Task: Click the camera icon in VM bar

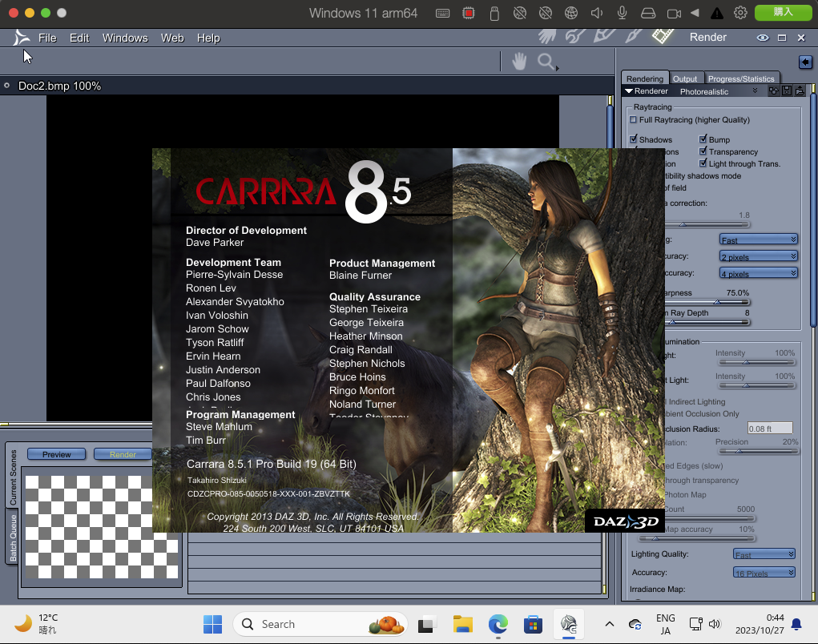Action: 674,14
